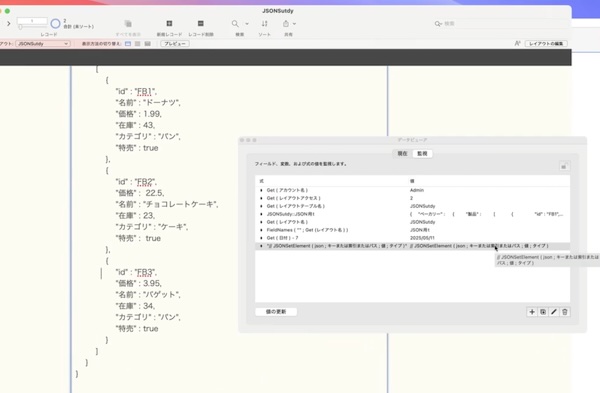Viewport: 600px width, 393px height.
Task: Select the Get ( レイアウトテーブル名 ) row
Action: click(x=412, y=206)
